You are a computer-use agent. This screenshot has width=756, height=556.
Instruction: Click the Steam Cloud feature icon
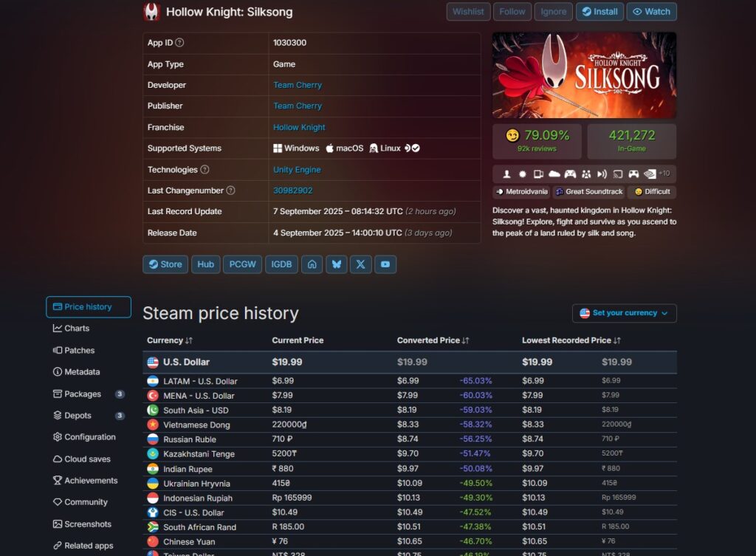(554, 174)
